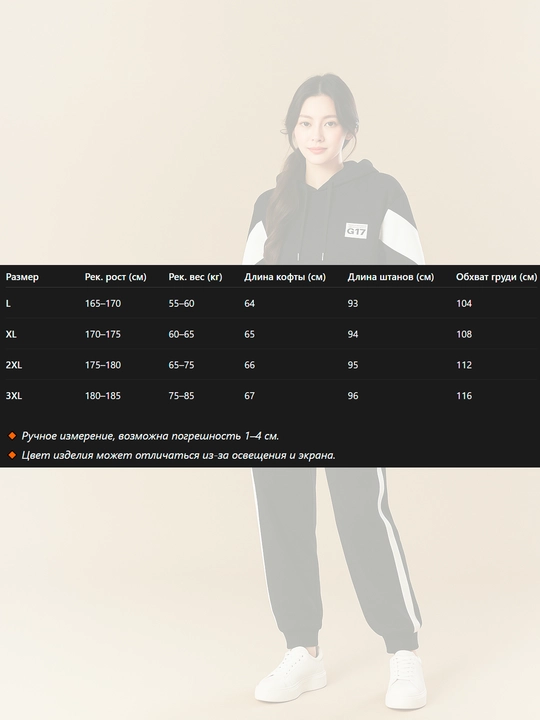Image resolution: width=540 pixels, height=720 pixels.
Task: Click height value 175–180
Action: click(103, 365)
